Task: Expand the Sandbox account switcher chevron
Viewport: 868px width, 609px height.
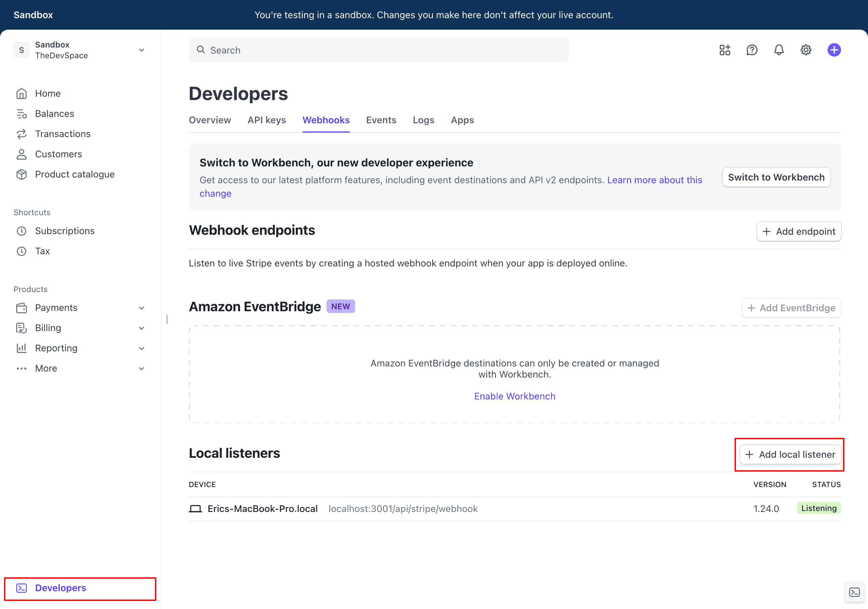Action: [x=141, y=50]
